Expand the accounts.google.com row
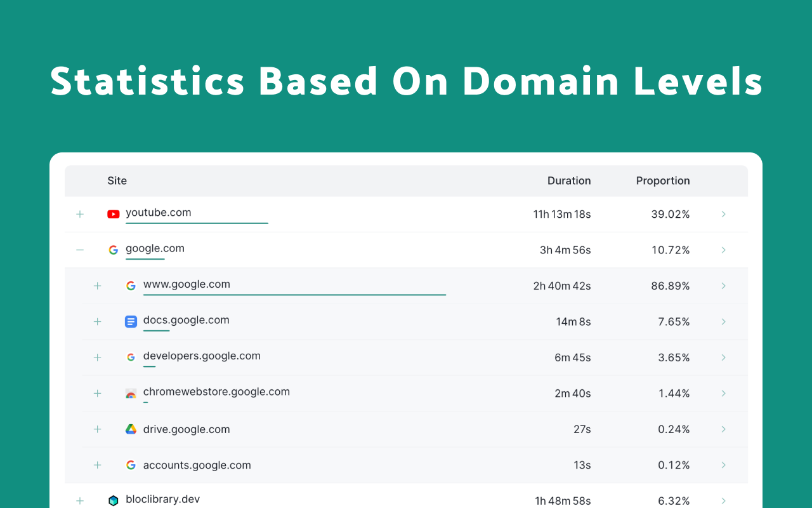This screenshot has width=812, height=508. [x=97, y=465]
